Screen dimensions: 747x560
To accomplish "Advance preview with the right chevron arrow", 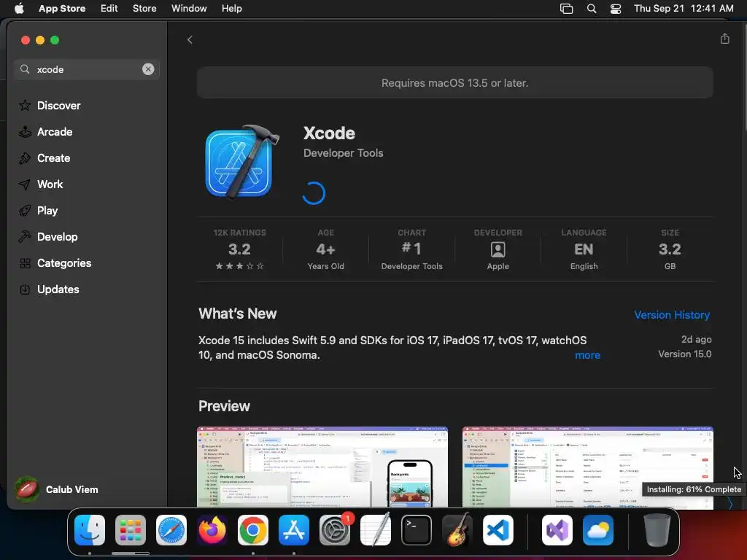I will click(x=729, y=503).
